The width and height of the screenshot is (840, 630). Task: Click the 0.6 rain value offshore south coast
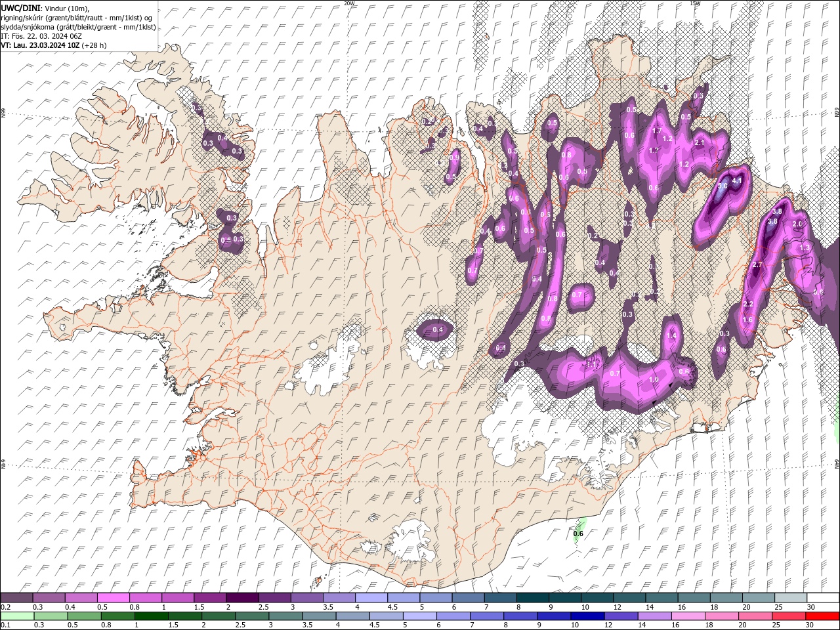click(578, 534)
